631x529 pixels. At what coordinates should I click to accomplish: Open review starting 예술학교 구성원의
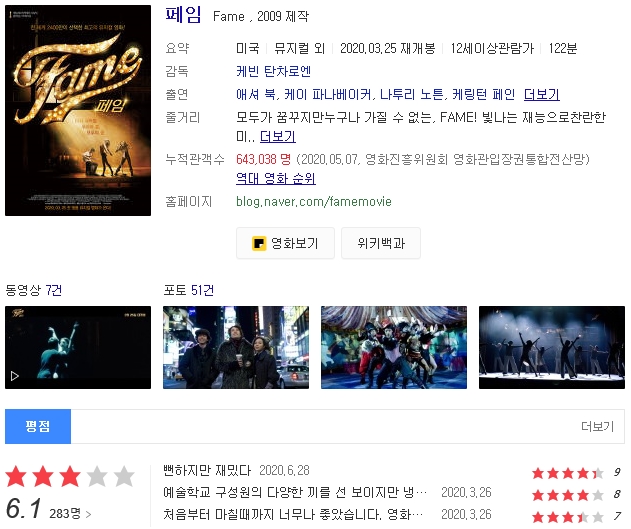(295, 492)
